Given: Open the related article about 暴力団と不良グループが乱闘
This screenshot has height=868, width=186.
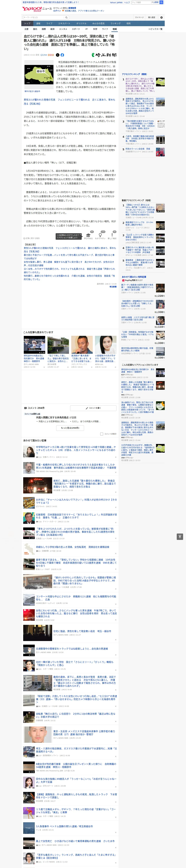Looking at the screenshot, I should [x=69, y=257].
